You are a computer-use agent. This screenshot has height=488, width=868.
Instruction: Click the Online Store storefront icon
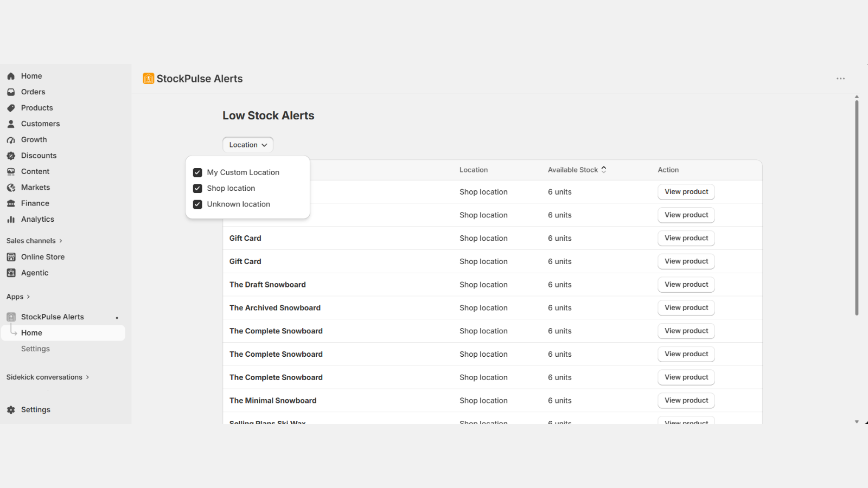click(x=11, y=257)
